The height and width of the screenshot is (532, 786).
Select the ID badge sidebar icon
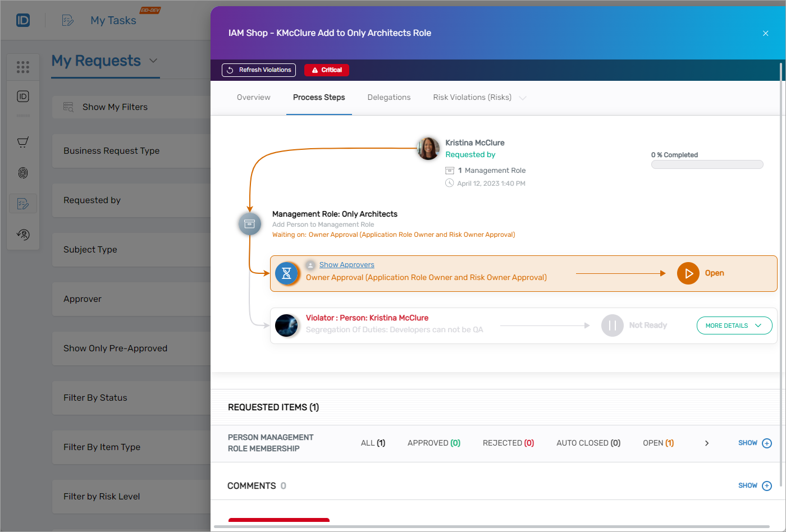coord(22,97)
